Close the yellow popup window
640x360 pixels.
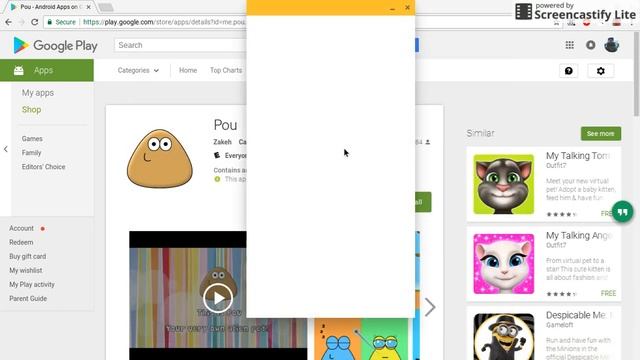407,7
